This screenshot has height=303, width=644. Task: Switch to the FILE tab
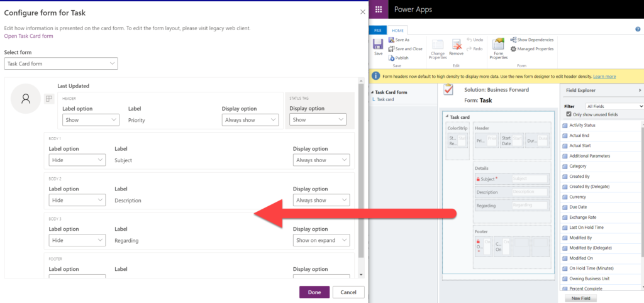pyautogui.click(x=378, y=30)
